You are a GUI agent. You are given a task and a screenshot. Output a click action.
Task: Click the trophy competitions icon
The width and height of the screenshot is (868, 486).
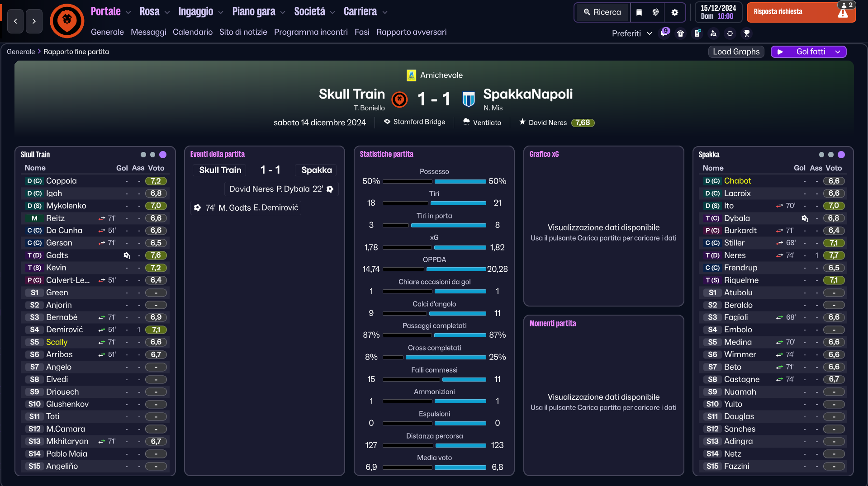(x=747, y=33)
